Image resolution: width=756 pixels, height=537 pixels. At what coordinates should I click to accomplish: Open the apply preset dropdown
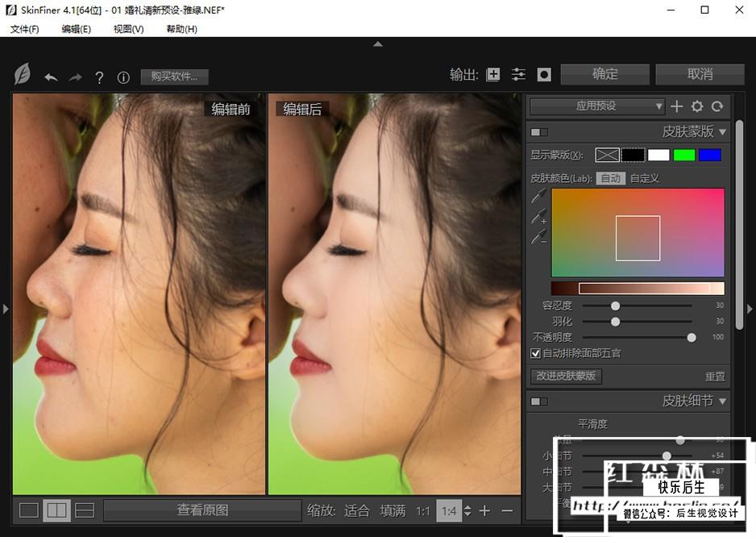pyautogui.click(x=596, y=106)
